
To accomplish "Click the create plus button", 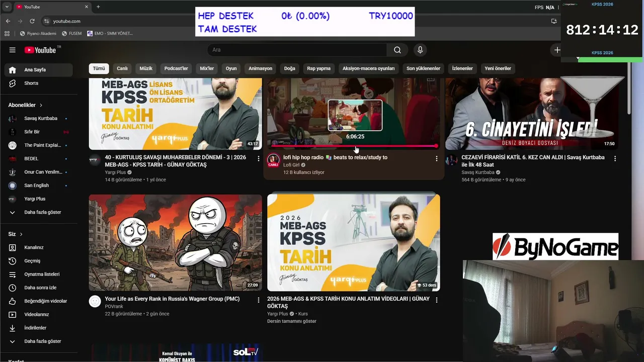I will click(x=557, y=50).
